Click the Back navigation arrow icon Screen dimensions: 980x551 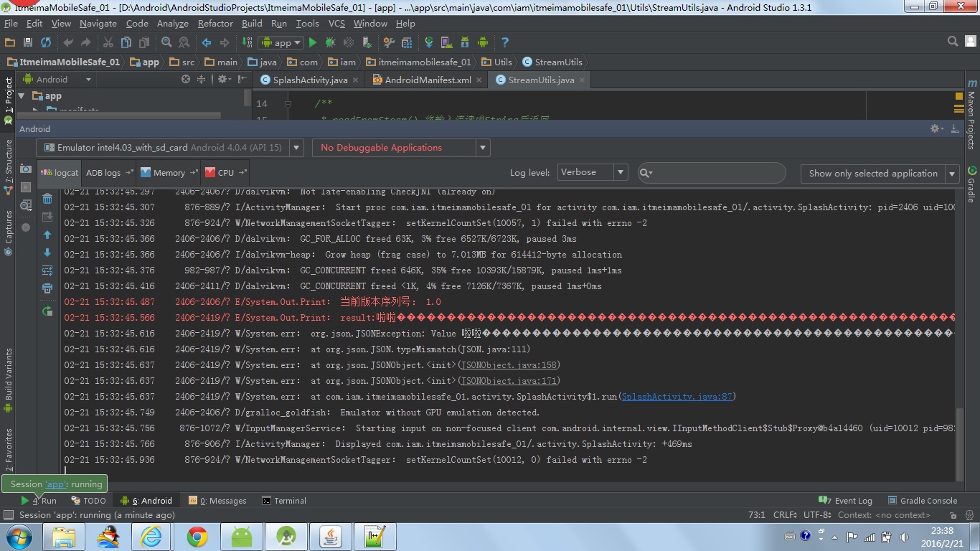207,42
